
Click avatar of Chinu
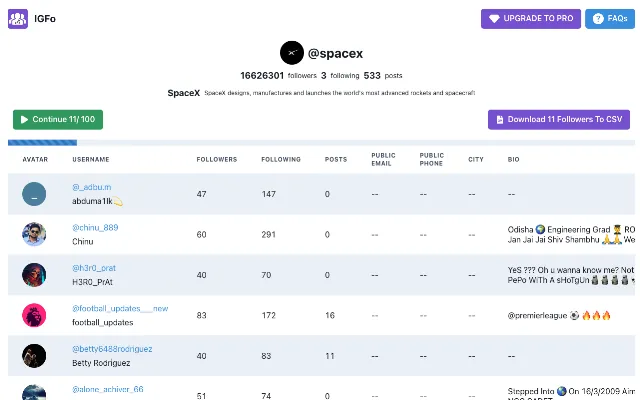point(34,234)
